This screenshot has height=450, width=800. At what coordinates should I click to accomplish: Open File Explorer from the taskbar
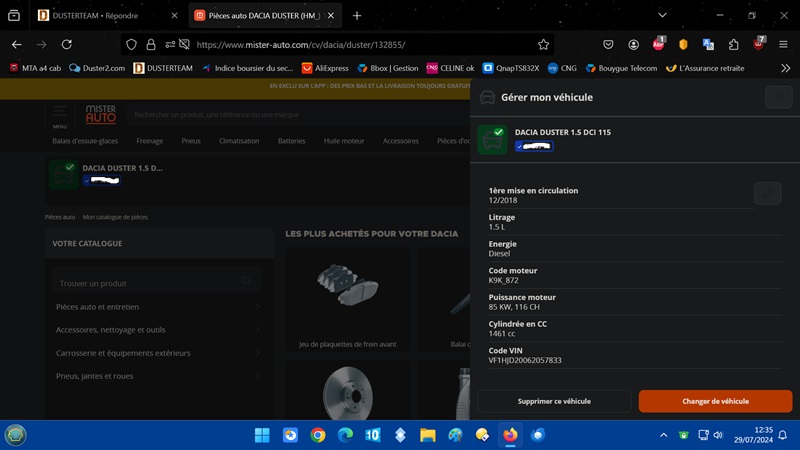[428, 435]
